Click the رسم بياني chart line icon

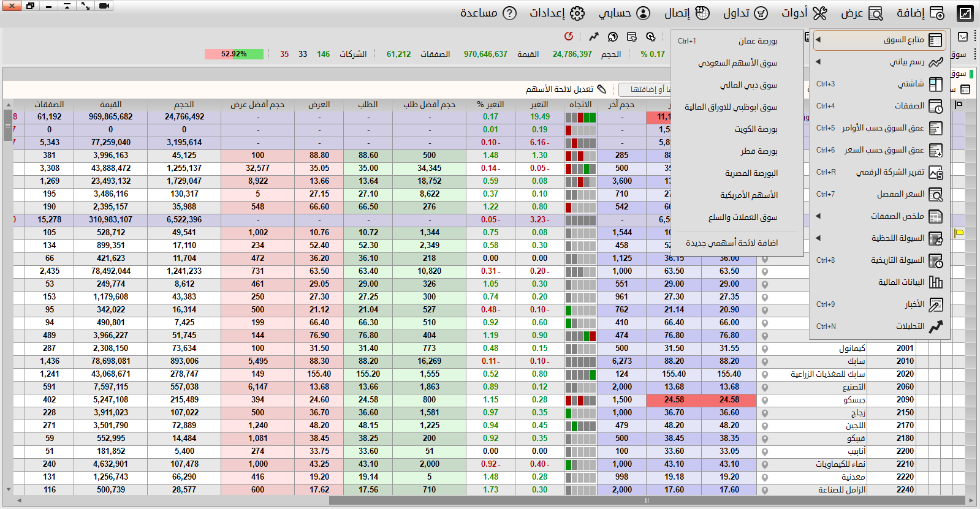935,62
